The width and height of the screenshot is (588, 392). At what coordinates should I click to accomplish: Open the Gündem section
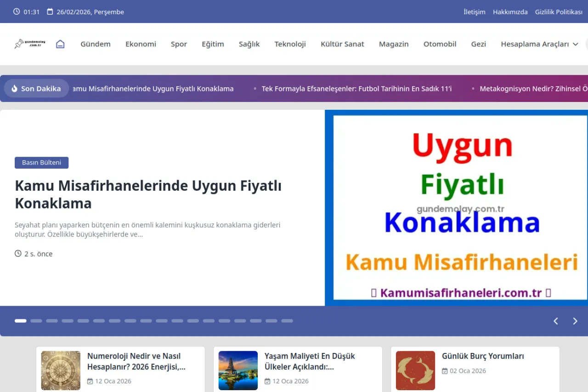tap(96, 44)
